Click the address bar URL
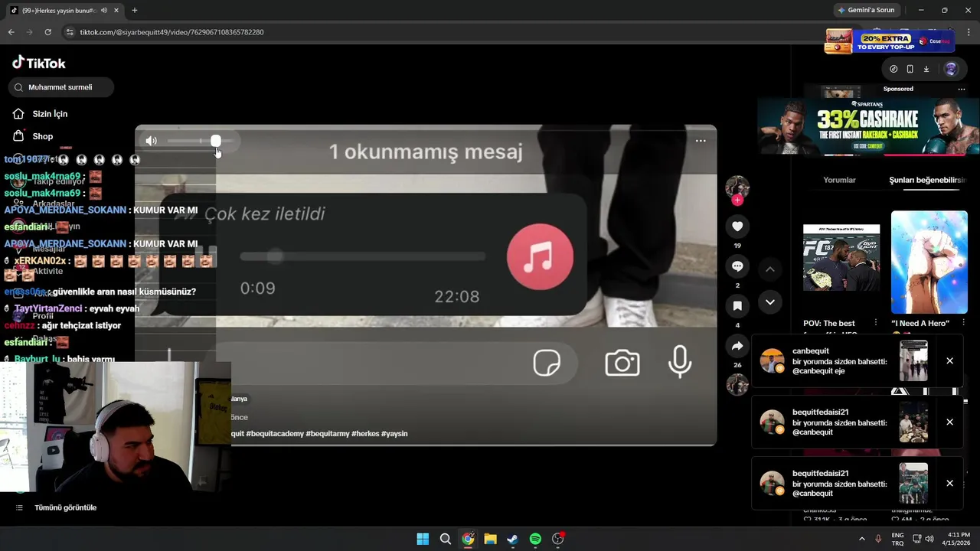 tap(171, 32)
